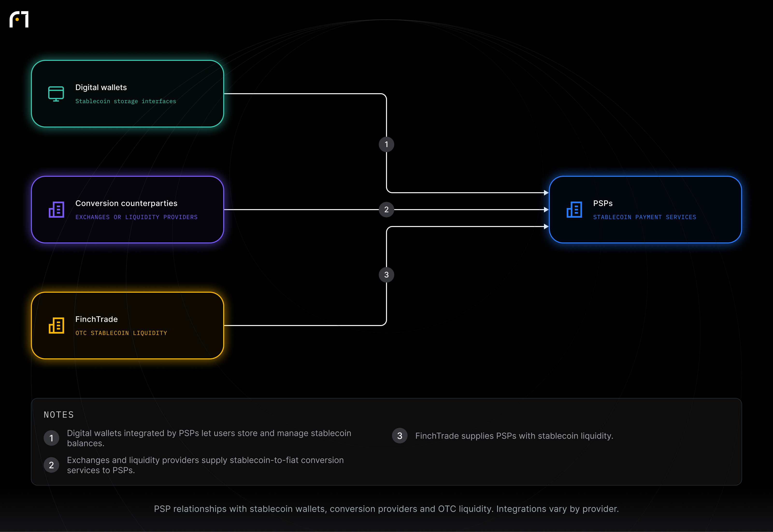Click the yellow building icon beside FinchTrade

coord(56,326)
